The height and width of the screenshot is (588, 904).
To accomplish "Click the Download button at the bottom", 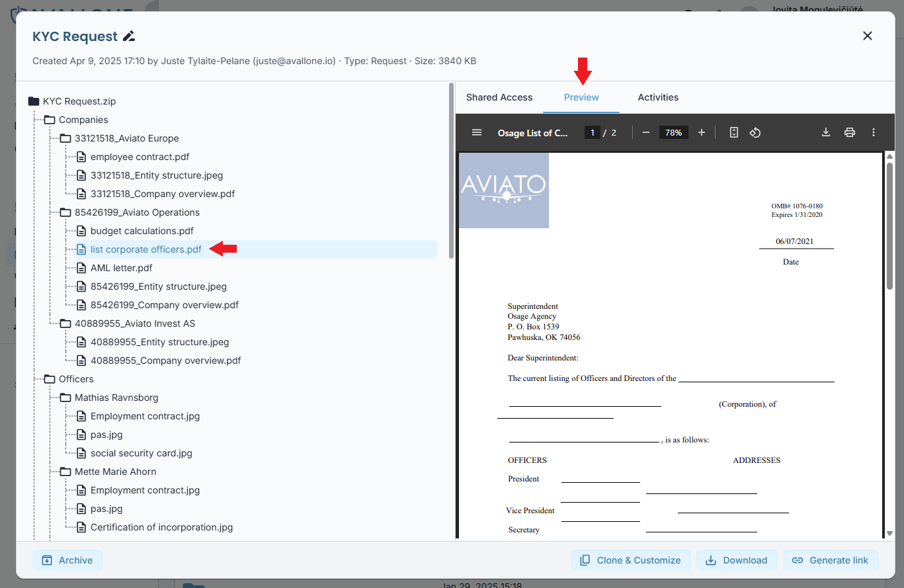I will pos(737,560).
